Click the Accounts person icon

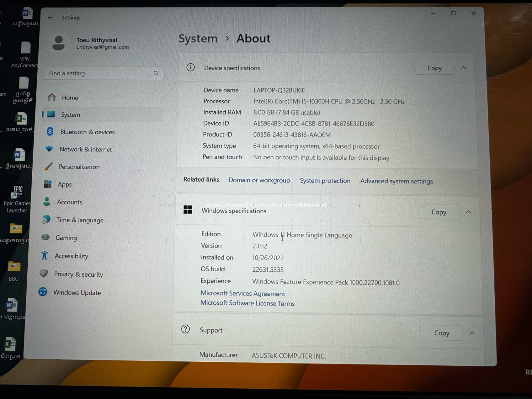click(x=46, y=201)
